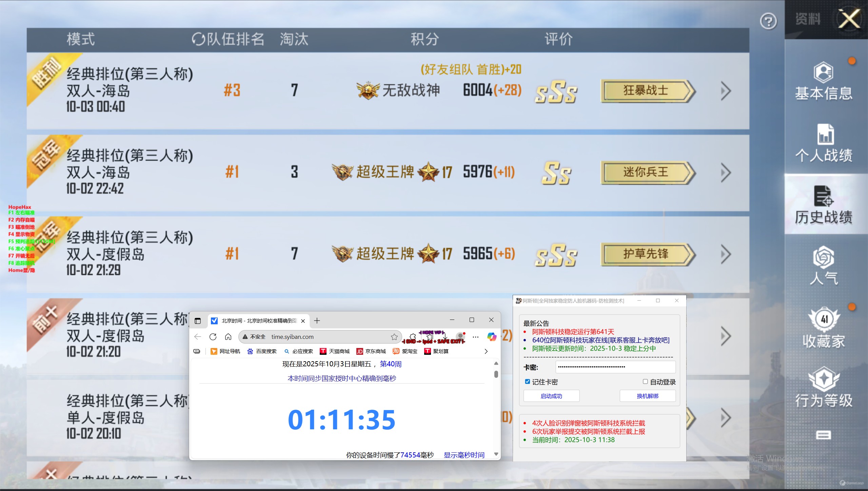
Task: Refresh the browser page
Action: [213, 337]
